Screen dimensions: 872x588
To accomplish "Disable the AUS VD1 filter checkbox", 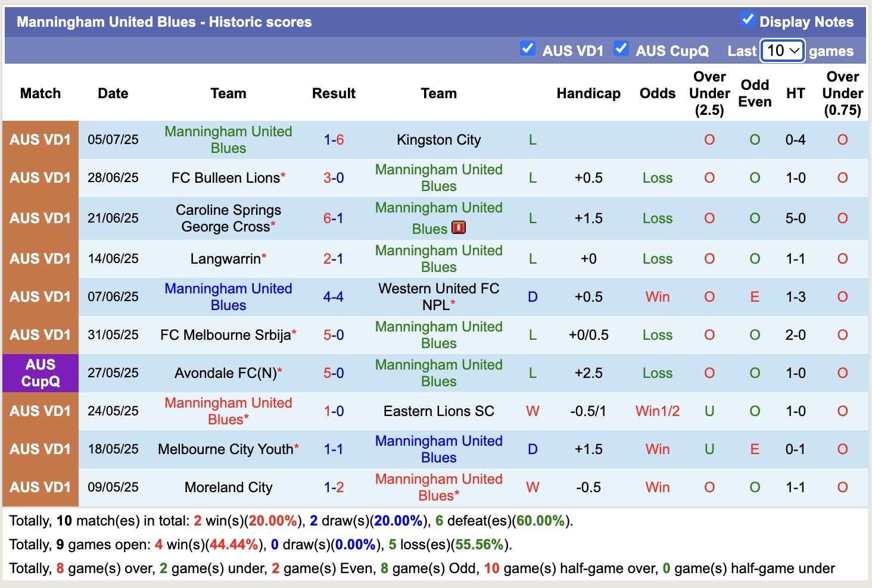I will 528,49.
